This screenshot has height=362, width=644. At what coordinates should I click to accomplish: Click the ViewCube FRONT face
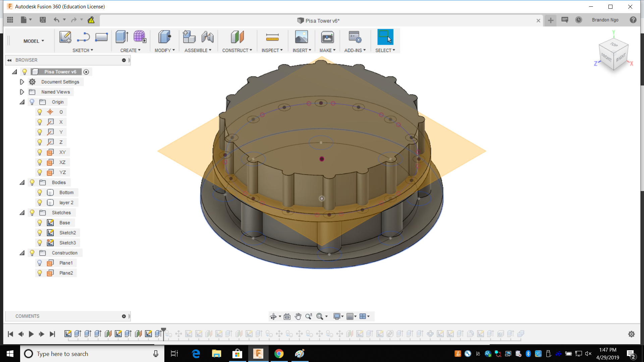[x=606, y=57]
